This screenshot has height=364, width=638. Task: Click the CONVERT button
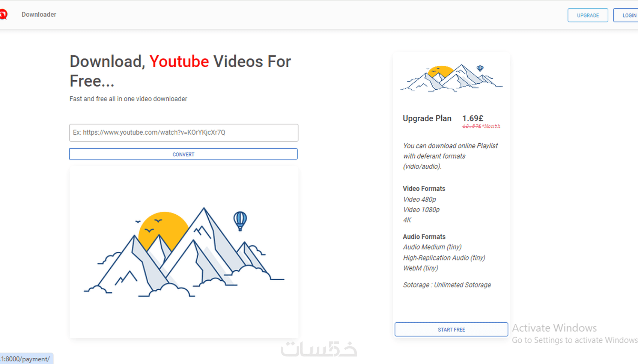184,154
